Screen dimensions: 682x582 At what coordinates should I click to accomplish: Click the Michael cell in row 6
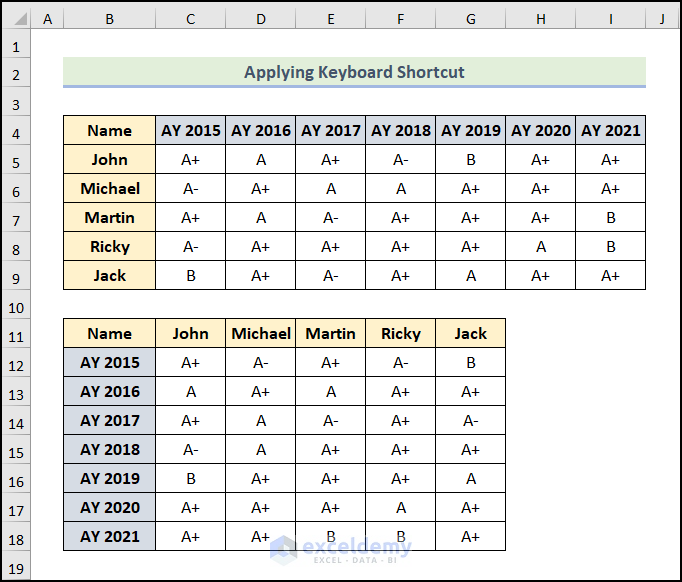pos(109,188)
